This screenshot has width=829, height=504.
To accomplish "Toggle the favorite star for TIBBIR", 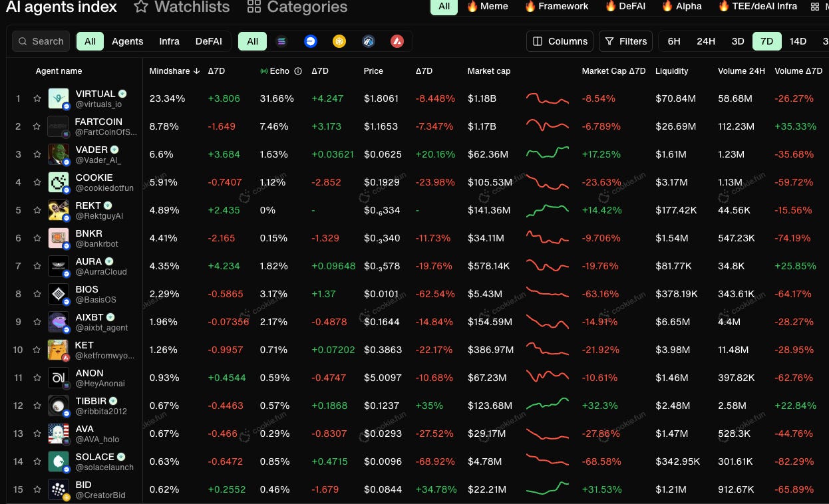I will tap(37, 406).
